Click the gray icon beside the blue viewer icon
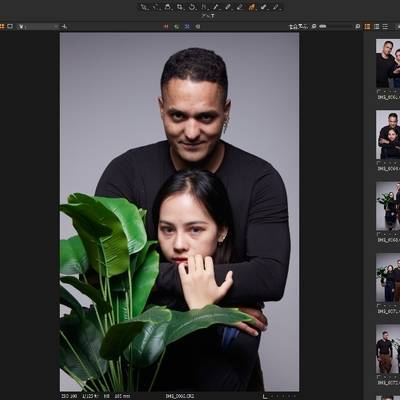Viewport: 400px width, 400px height. click(x=198, y=26)
